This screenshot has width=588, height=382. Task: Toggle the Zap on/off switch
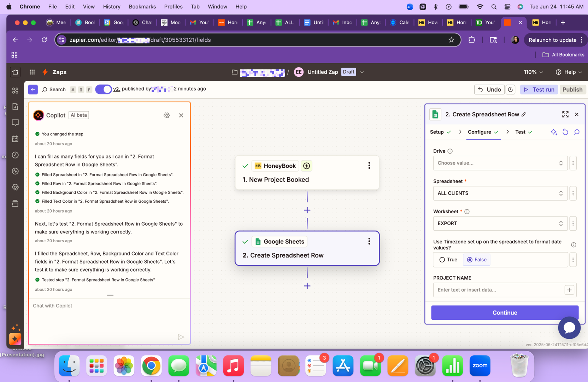point(103,89)
